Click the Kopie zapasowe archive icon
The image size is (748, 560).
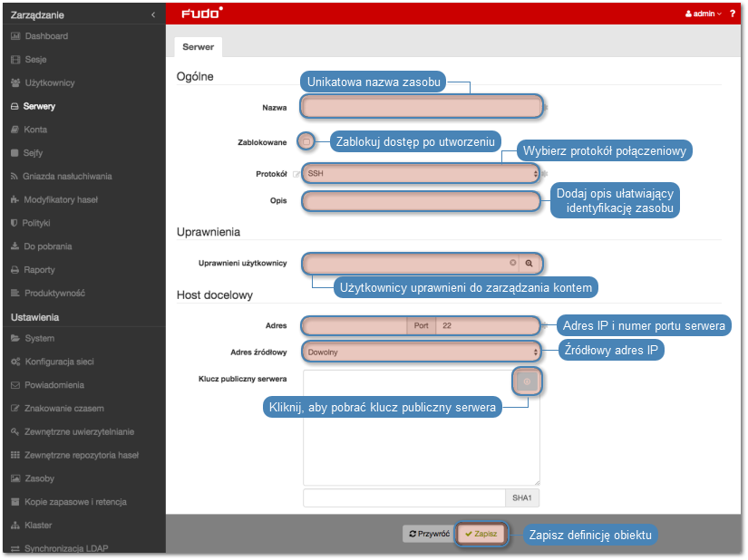pos(15,502)
